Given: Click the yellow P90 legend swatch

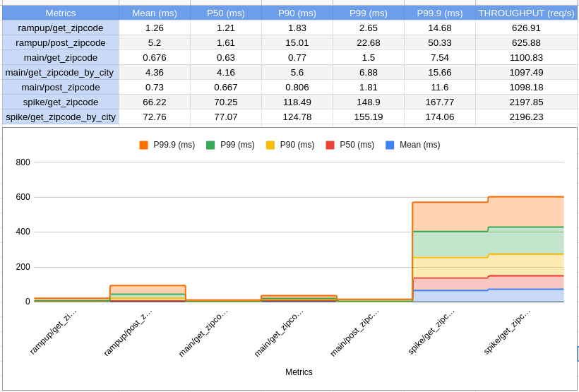Looking at the screenshot, I should coord(270,145).
